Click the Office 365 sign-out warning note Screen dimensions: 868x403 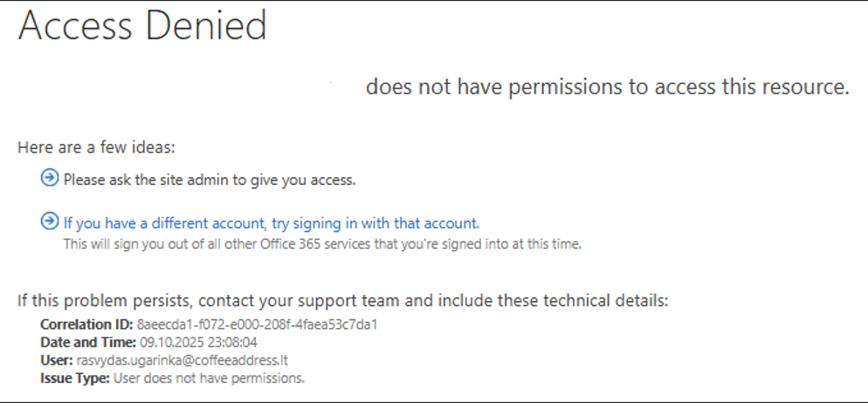click(x=322, y=243)
